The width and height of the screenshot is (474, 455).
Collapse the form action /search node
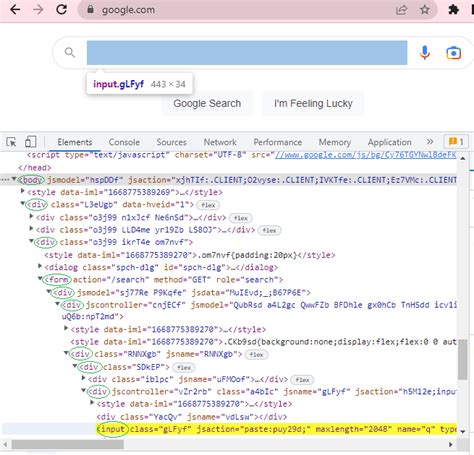pyautogui.click(x=40, y=278)
